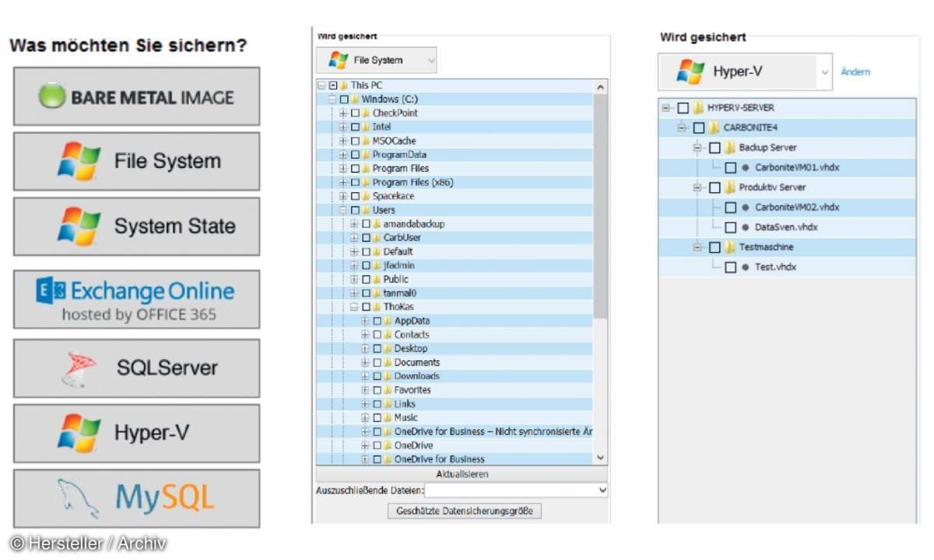
Task: Select Exchange Online hosted by Office 365
Action: [x=137, y=299]
